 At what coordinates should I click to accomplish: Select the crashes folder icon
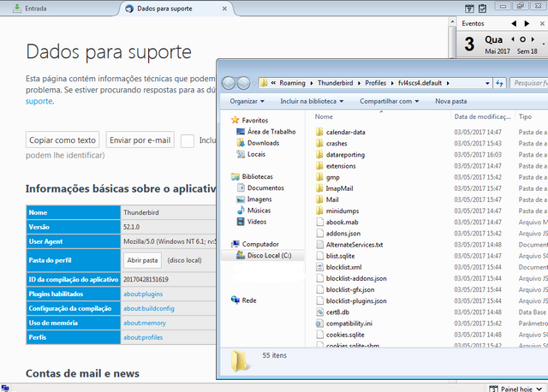pyautogui.click(x=319, y=143)
